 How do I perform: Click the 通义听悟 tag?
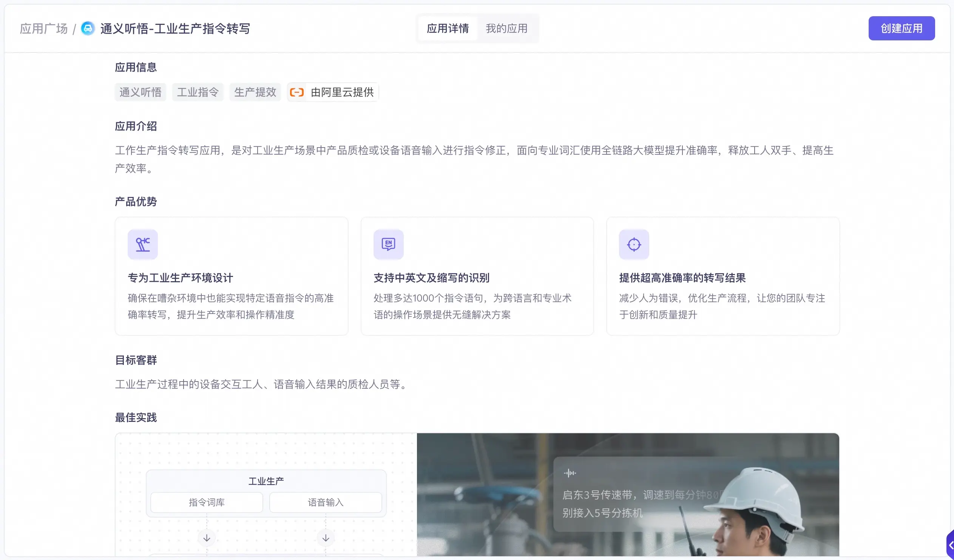point(140,92)
